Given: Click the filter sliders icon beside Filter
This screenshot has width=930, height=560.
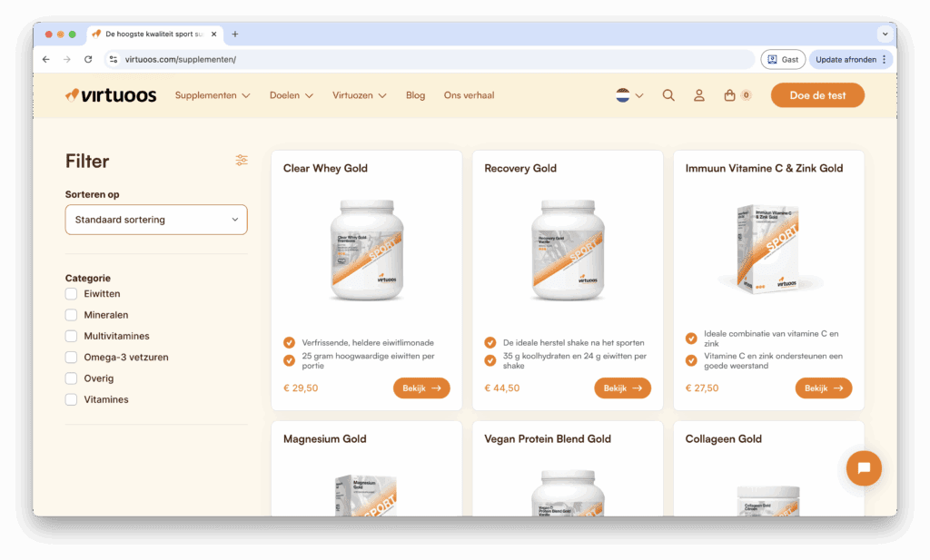Looking at the screenshot, I should click(242, 160).
